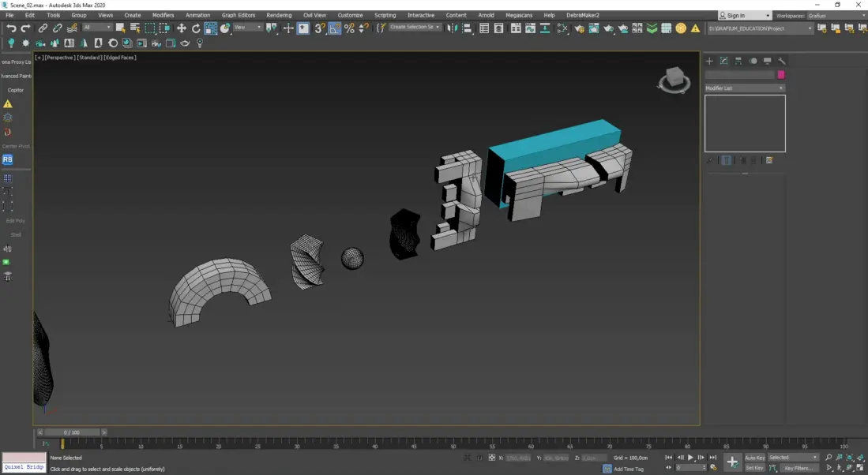Screen dimensions: 868x475
Task: Choose the Rectangular Selection Region tool
Action: 149,28
